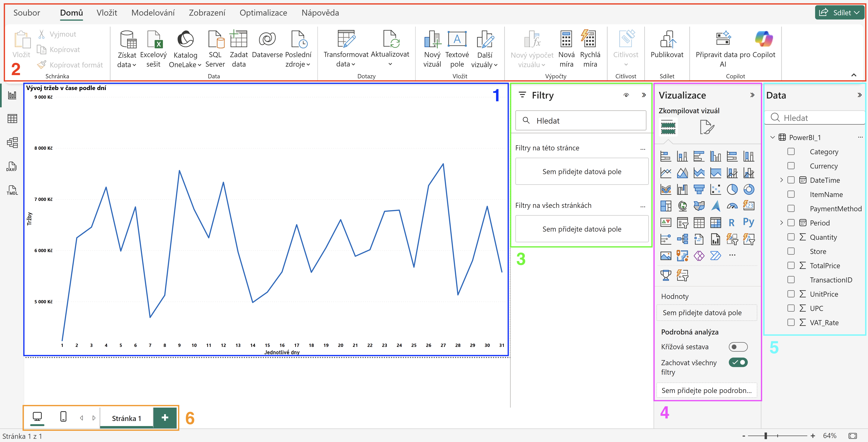Tick the Quantity field checkbox
Screen dimensions: 868x442
tap(791, 237)
